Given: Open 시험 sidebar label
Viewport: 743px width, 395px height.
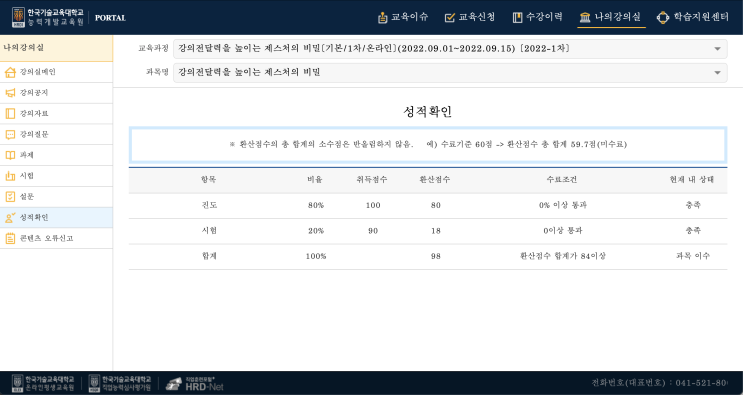Looking at the screenshot, I should point(27,176).
